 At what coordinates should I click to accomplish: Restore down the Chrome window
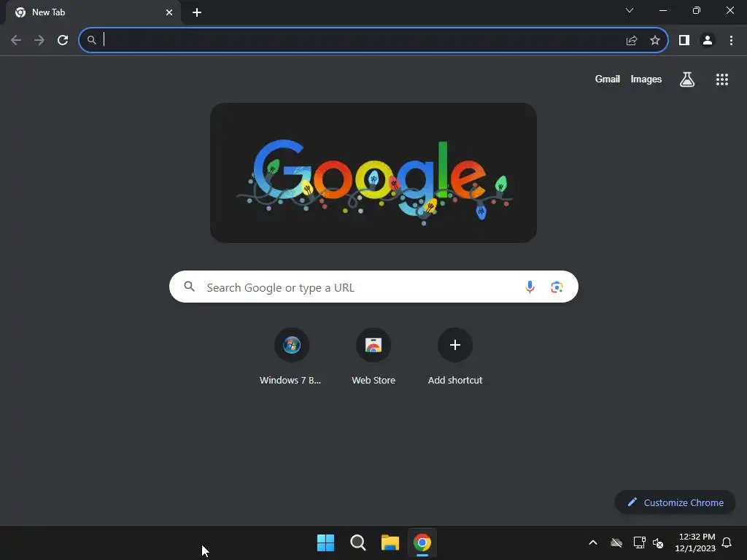(697, 10)
